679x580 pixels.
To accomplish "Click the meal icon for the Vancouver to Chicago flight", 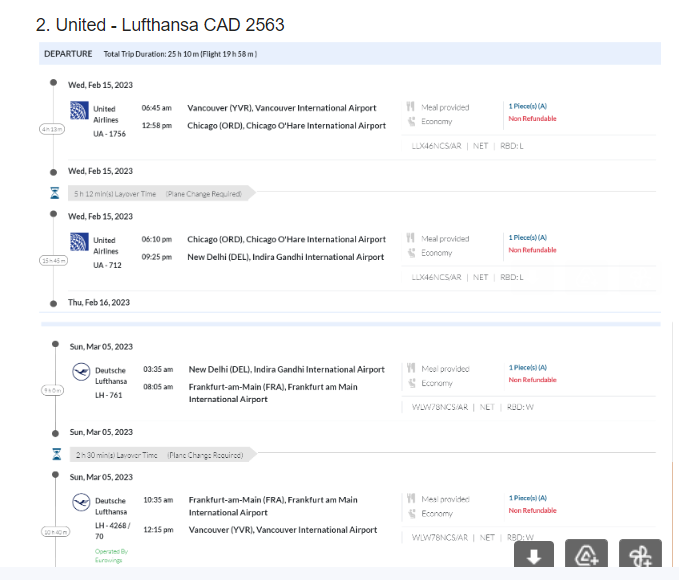I will tap(411, 107).
